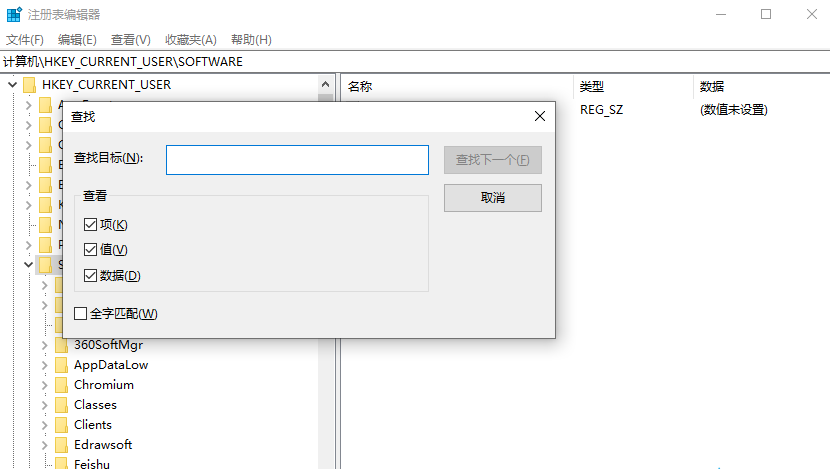The image size is (830, 469).
Task: Uncheck the 项(K) checkbox
Action: (x=90, y=224)
